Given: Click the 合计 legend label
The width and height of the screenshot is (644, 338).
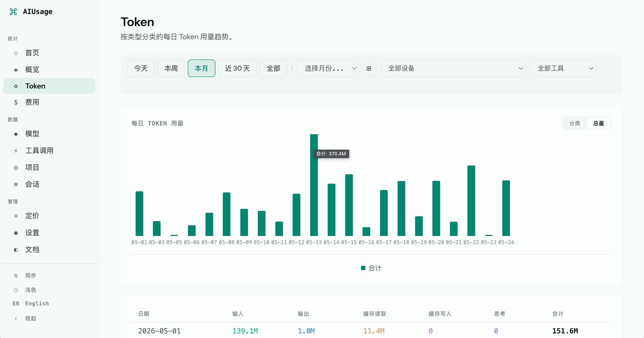Looking at the screenshot, I should [x=375, y=268].
